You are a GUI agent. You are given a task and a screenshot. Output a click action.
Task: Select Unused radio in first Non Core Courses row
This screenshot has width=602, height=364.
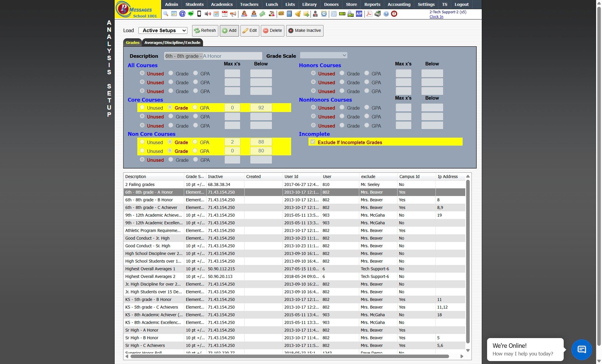tap(142, 142)
